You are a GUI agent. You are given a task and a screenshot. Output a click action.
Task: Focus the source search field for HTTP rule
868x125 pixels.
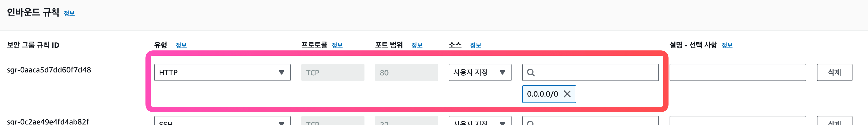590,72
